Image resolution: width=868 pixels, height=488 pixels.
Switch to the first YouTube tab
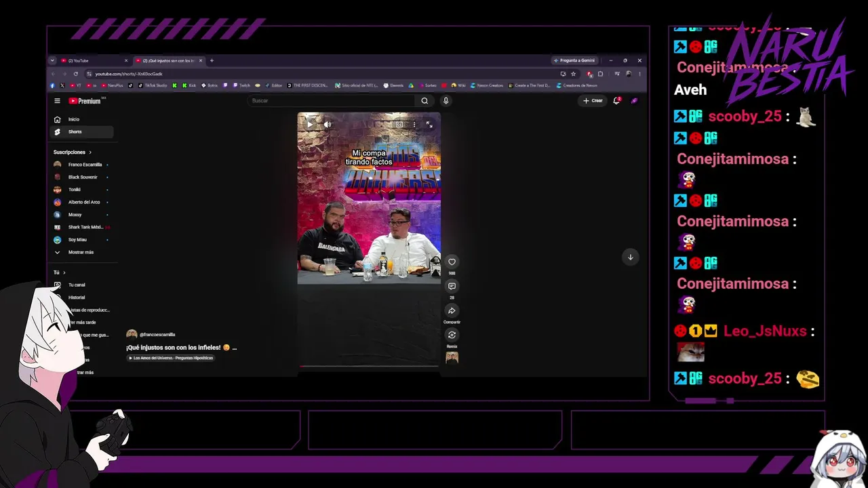[x=94, y=60]
